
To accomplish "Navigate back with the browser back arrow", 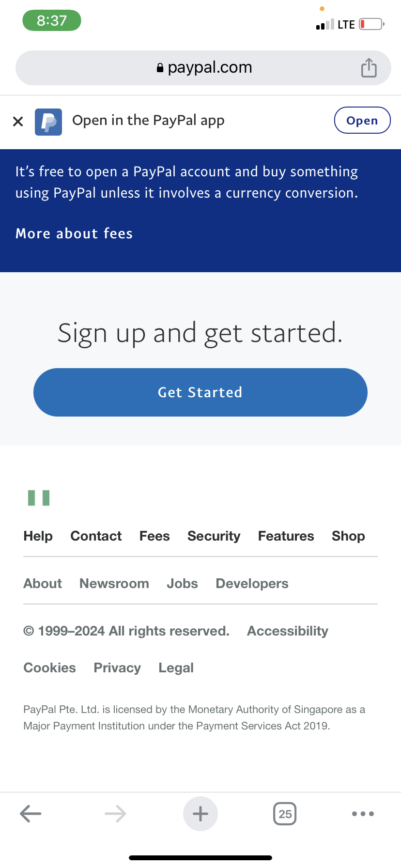I will click(31, 814).
